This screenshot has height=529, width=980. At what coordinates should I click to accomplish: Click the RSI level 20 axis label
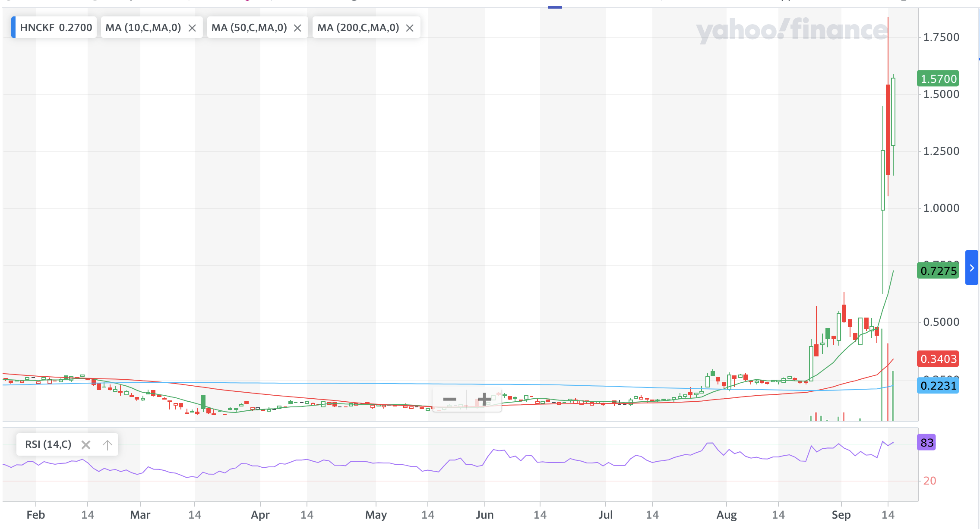[x=929, y=481]
